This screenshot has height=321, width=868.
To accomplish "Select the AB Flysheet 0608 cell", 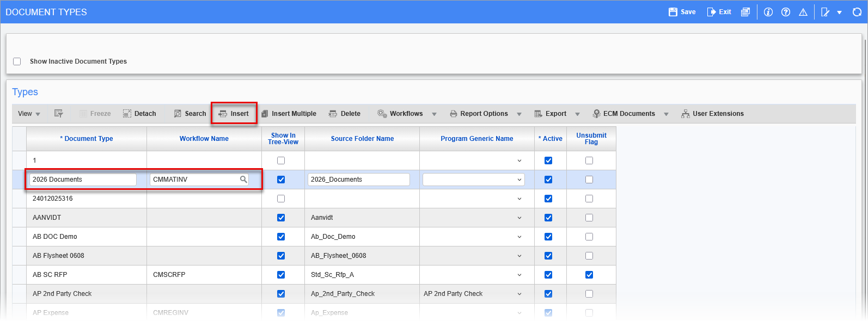I will coord(87,256).
